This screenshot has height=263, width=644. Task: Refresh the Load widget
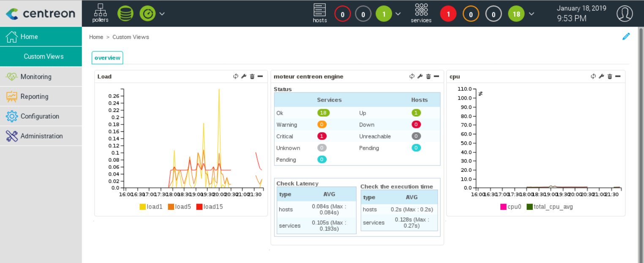tap(236, 76)
